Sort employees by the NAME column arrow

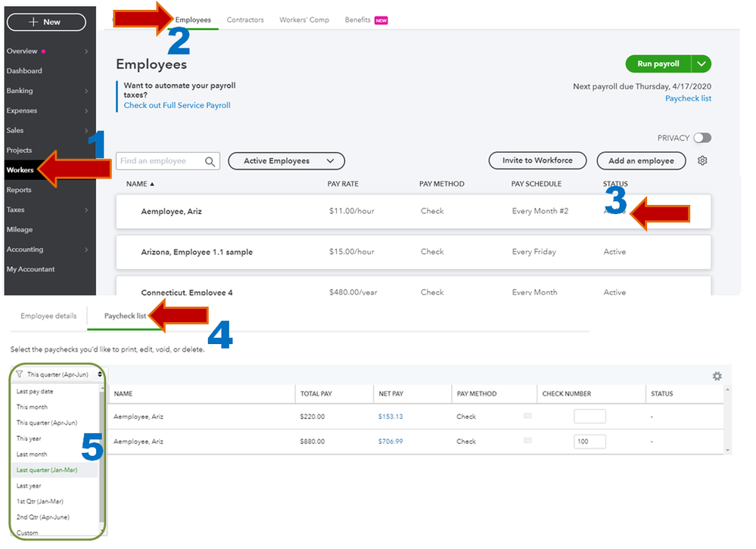[152, 185]
